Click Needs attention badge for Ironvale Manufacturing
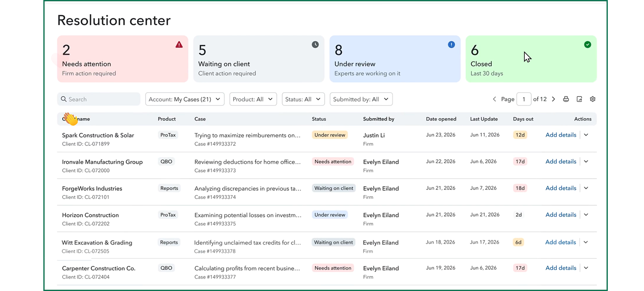 333,162
